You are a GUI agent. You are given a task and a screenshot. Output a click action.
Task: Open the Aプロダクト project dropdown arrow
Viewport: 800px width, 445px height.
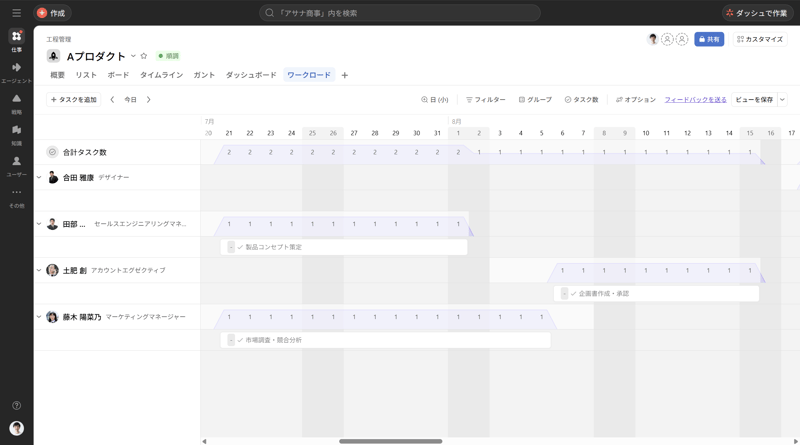point(133,56)
